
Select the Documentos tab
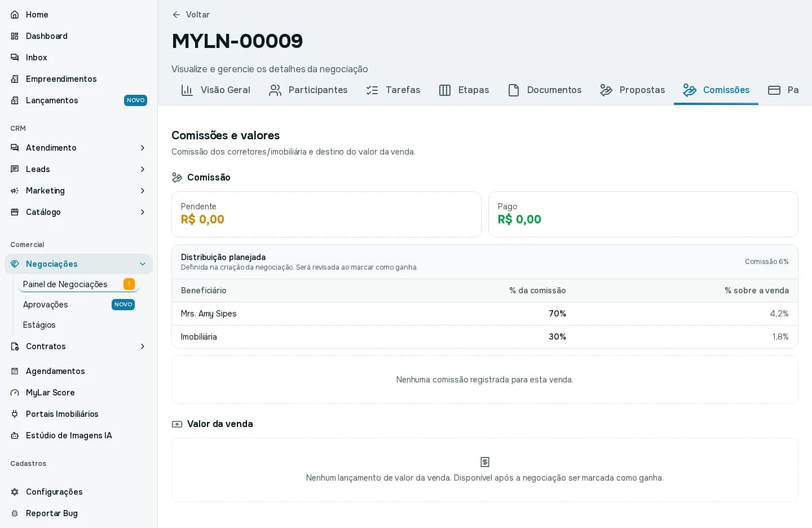544,90
